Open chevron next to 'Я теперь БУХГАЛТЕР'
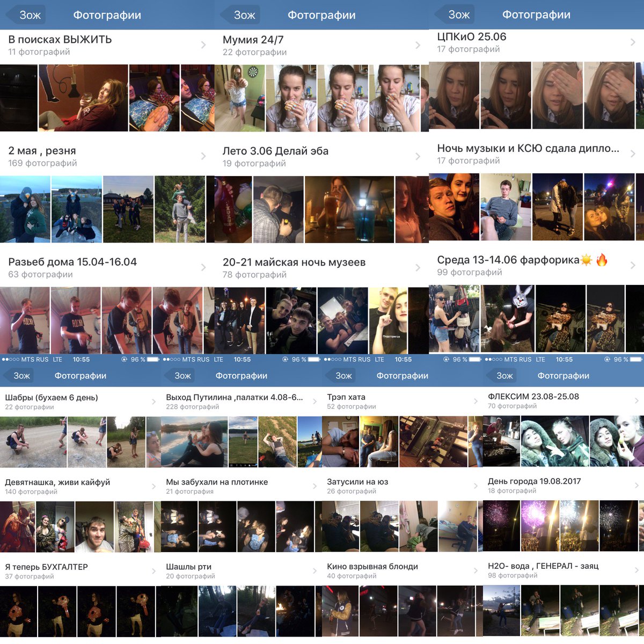644x644 pixels. point(154,571)
